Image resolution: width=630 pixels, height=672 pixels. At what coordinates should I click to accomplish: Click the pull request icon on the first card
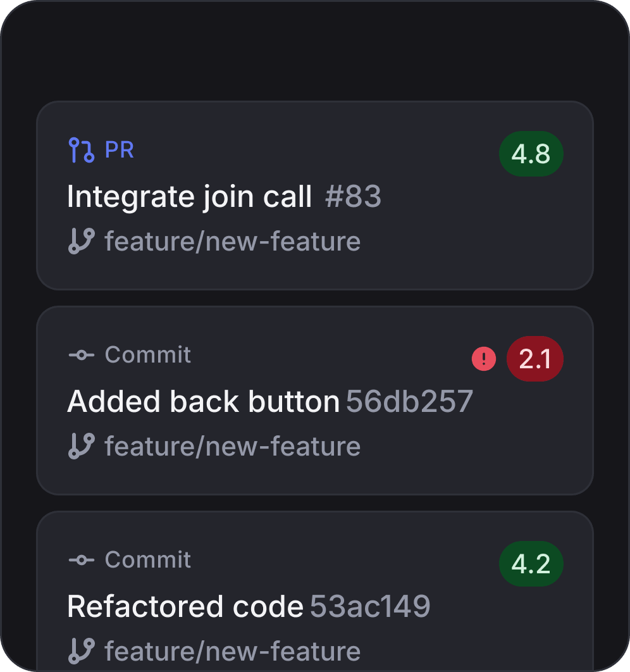tap(81, 151)
